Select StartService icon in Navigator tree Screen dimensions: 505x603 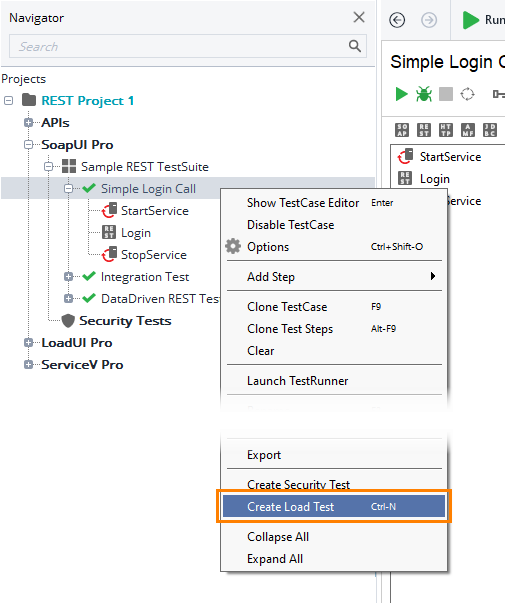coord(109,210)
